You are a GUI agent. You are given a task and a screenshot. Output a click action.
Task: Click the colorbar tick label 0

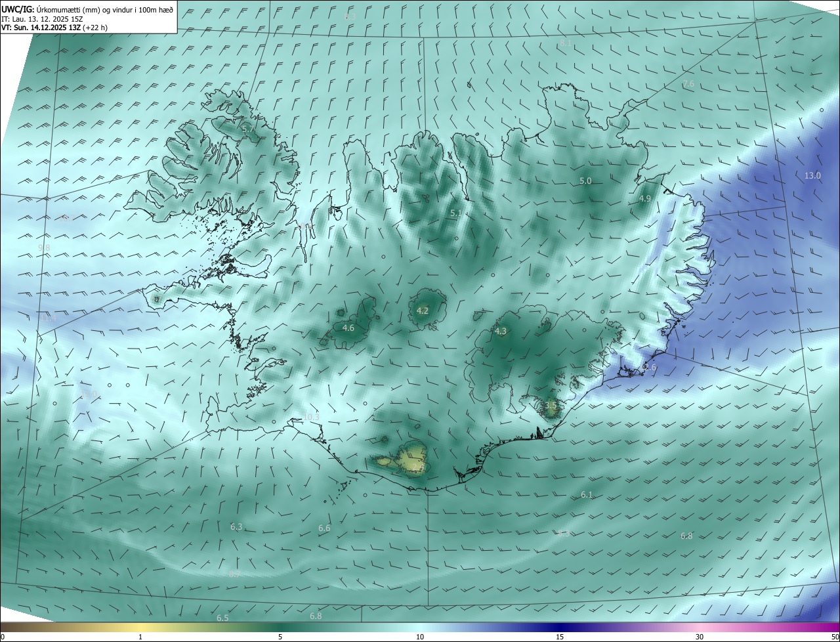pyautogui.click(x=3, y=637)
